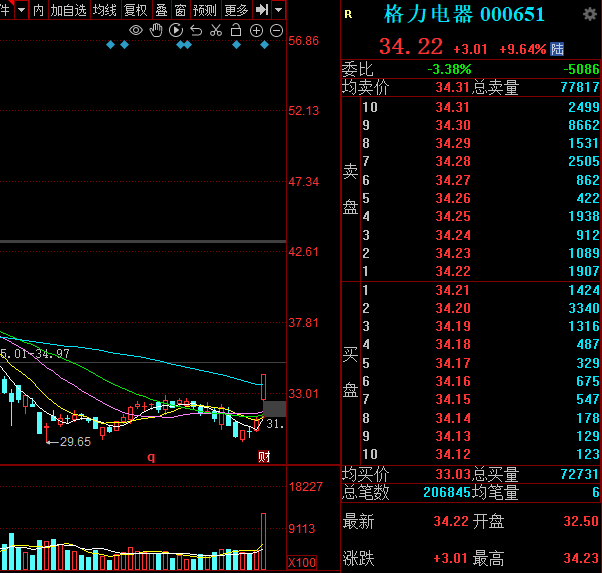
Task: Click sell row price 34.24
Action: tap(453, 235)
